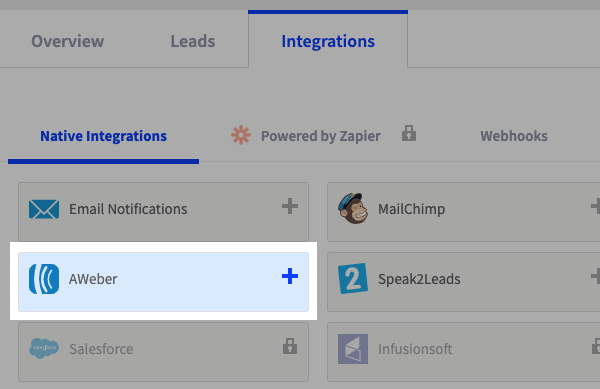Add Email Notifications via plus icon
Screen dimensions: 600x389
(x=290, y=206)
